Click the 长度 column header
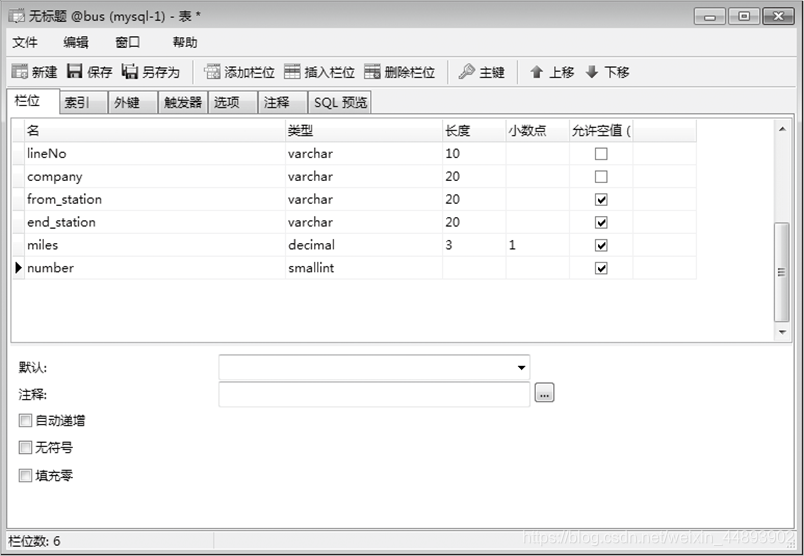The width and height of the screenshot is (804, 556). tap(474, 131)
